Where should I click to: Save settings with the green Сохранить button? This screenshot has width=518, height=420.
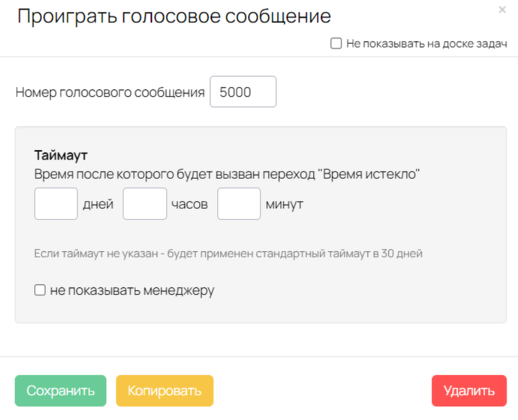pyautogui.click(x=61, y=391)
